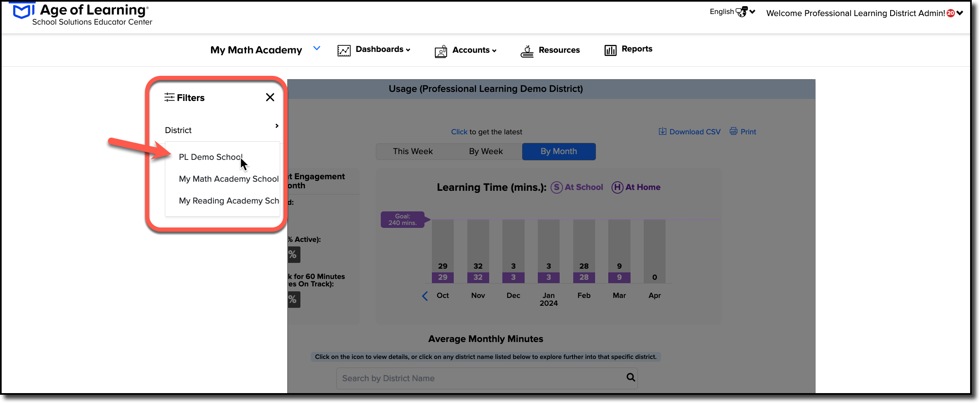Click the Reports bar chart icon
980x403 pixels.
click(x=610, y=50)
